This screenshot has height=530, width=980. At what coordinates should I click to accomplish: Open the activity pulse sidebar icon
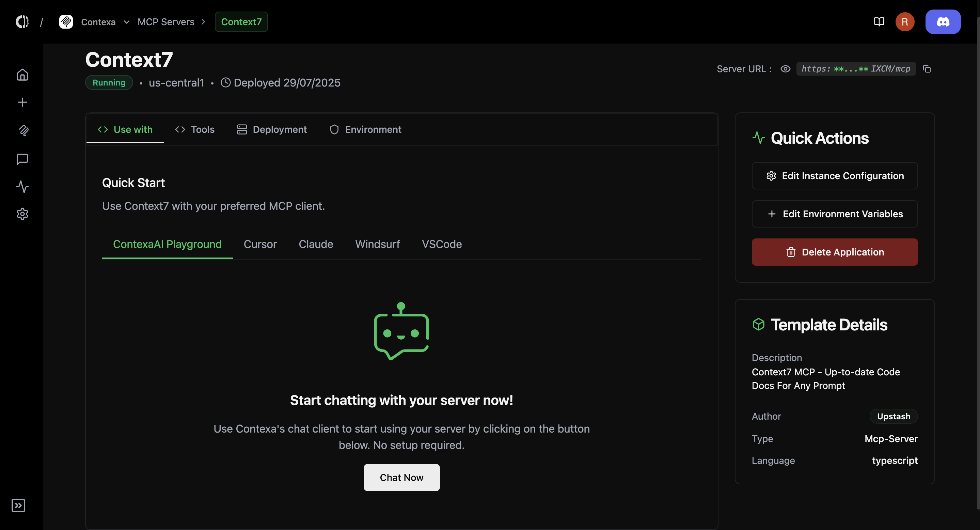point(22,186)
